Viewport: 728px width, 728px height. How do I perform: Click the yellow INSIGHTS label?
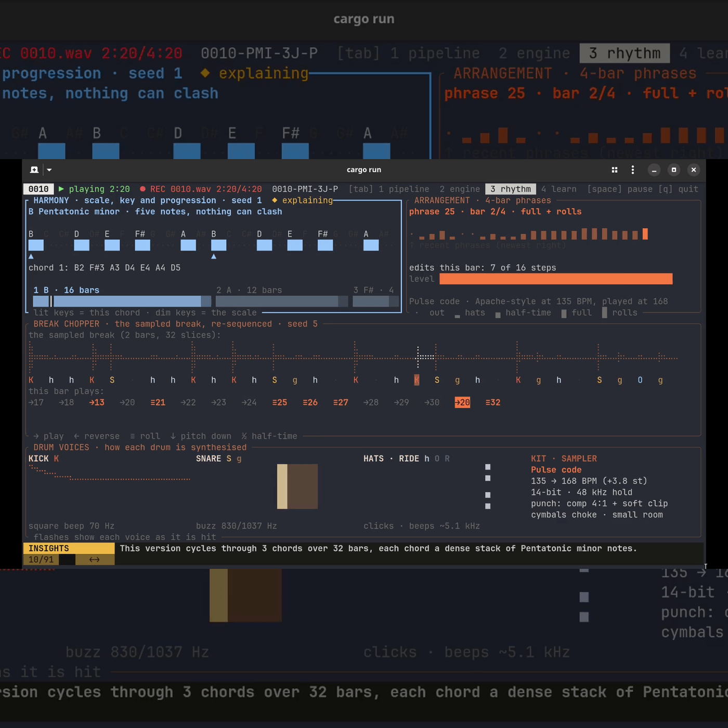click(x=69, y=549)
